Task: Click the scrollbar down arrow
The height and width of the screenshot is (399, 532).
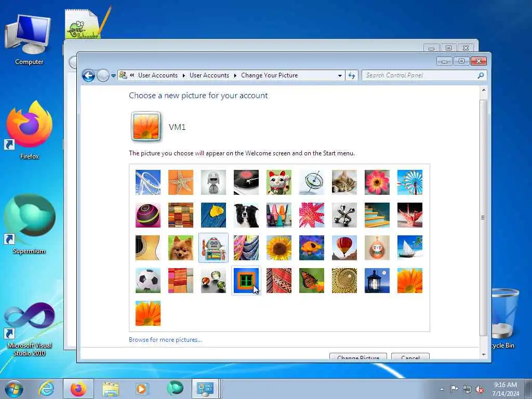Action: click(x=484, y=354)
